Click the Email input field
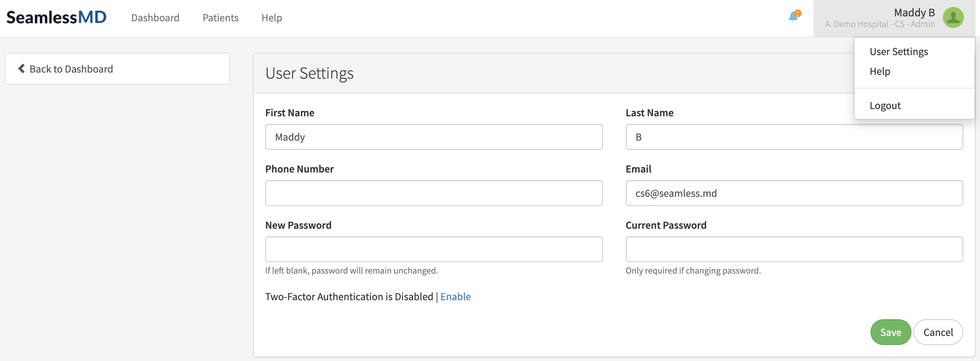This screenshot has width=980, height=361. (x=794, y=193)
